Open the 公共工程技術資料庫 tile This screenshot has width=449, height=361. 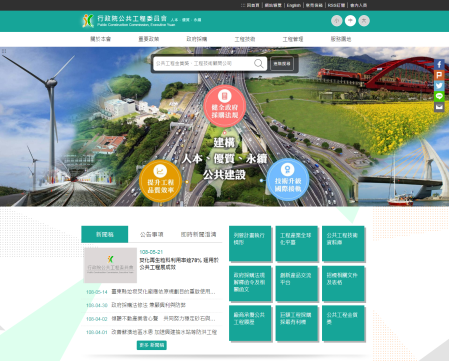[343, 243]
